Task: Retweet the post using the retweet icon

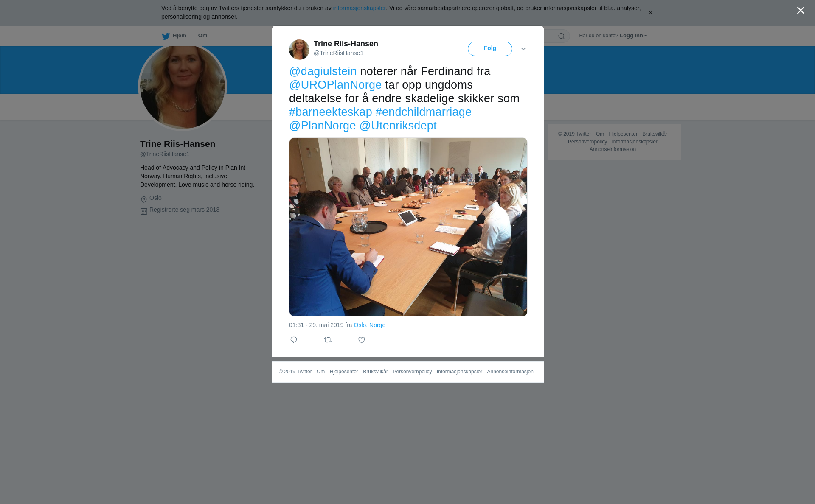Action: click(328, 340)
